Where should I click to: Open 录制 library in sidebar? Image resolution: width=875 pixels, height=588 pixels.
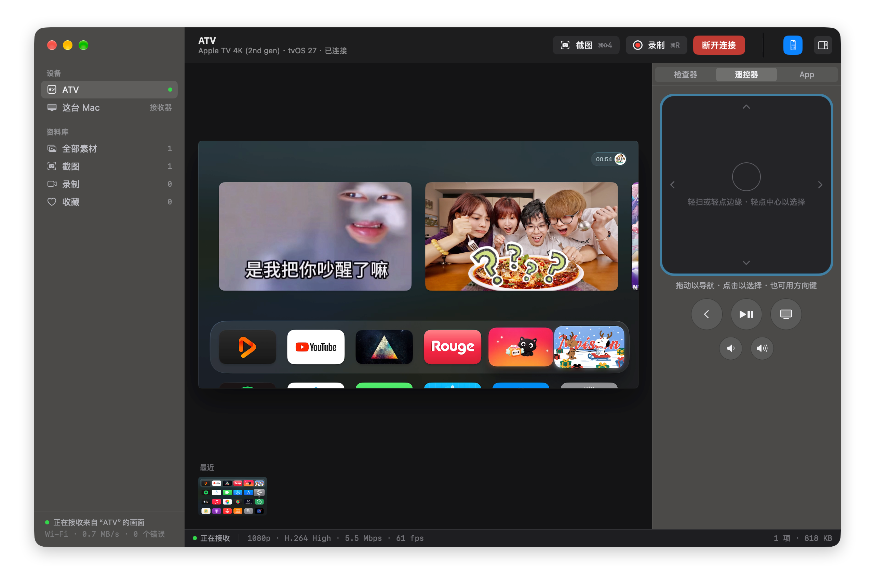coord(109,184)
